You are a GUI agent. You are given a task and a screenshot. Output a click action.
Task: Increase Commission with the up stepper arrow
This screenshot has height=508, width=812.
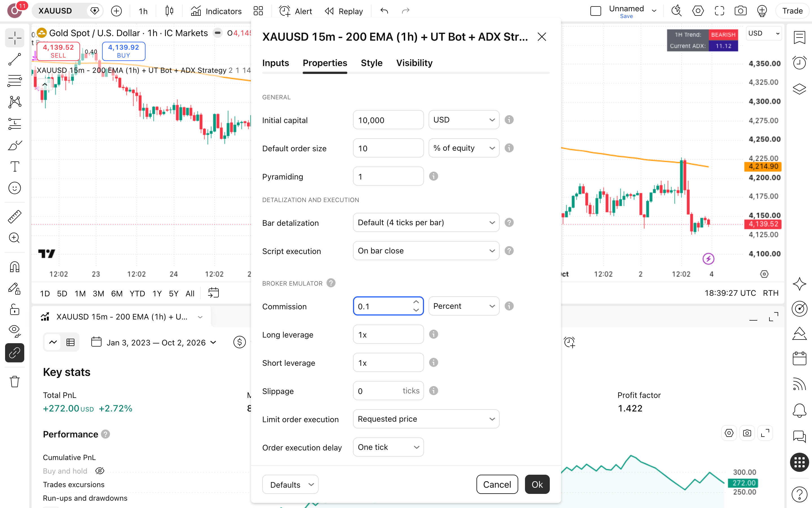click(x=416, y=302)
